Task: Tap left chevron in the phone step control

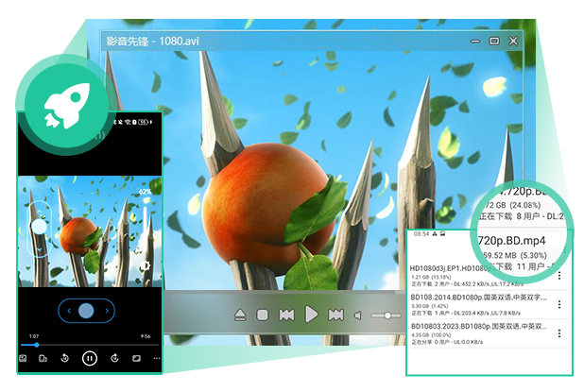Action: tap(69, 311)
